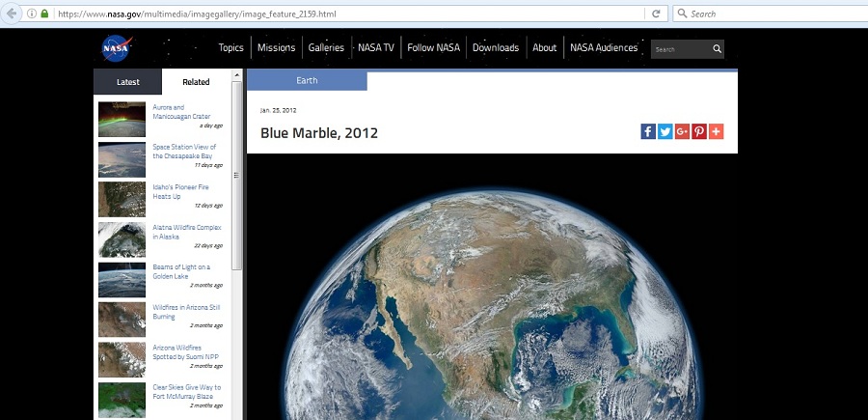Open more sharing options plus icon
Image resolution: width=868 pixels, height=420 pixels.
click(x=717, y=131)
